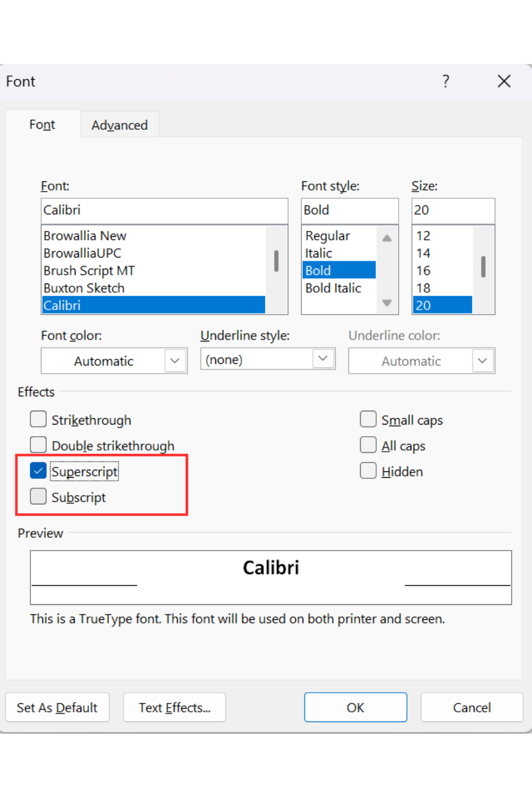This screenshot has height=798, width=532.
Task: Click the help question mark icon
Action: pos(446,81)
